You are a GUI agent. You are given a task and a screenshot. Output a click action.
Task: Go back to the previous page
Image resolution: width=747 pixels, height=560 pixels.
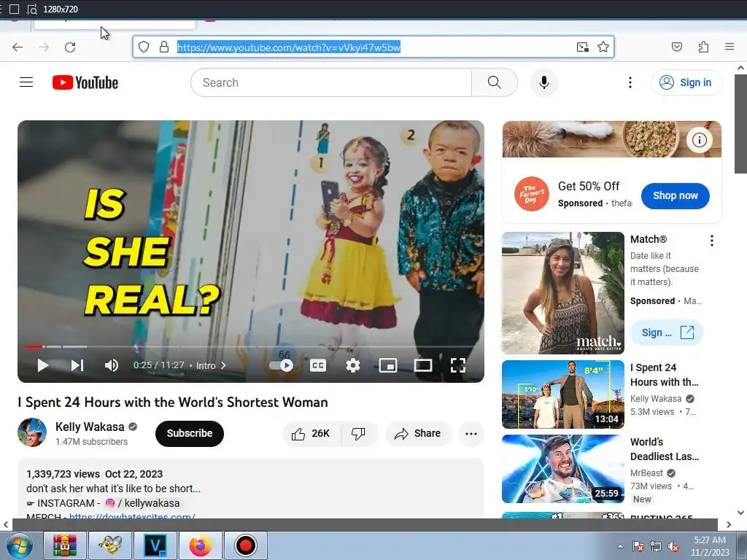click(x=18, y=47)
